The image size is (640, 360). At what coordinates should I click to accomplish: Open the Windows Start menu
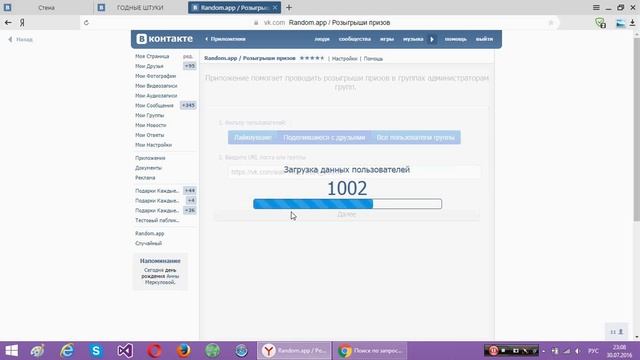tap(11, 351)
